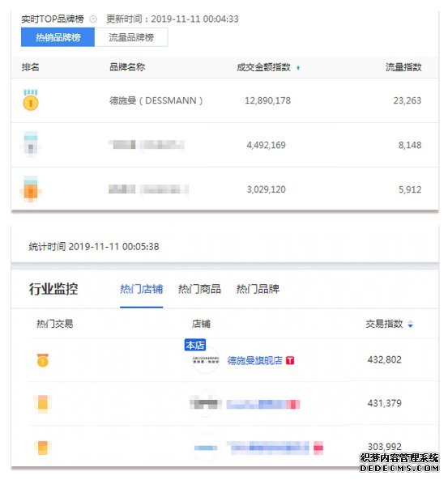Click the medal in the 4,492,169 row
Image resolution: width=448 pixels, height=480 pixels.
tap(31, 144)
